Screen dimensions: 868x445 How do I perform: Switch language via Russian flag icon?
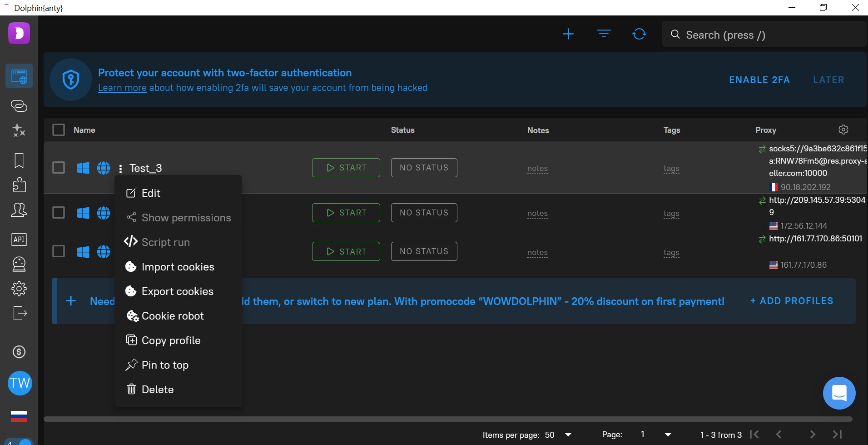point(19,416)
